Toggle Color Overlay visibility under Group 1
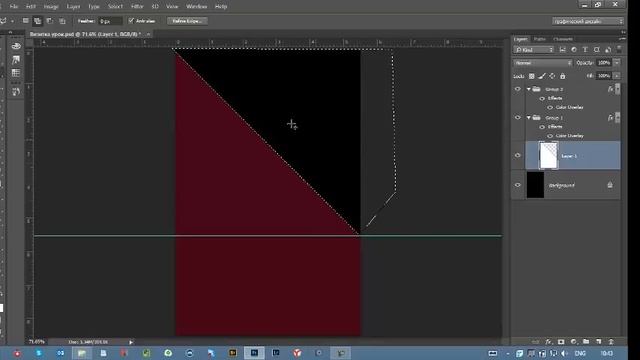 (550, 136)
